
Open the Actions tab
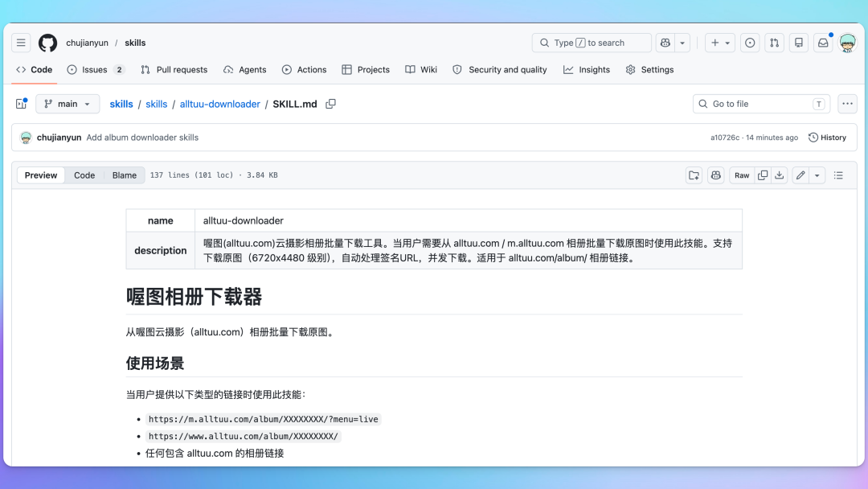pos(304,70)
